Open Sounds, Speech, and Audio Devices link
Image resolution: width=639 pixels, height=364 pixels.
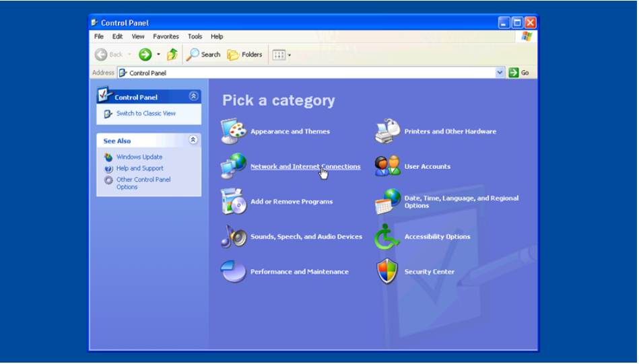click(306, 237)
